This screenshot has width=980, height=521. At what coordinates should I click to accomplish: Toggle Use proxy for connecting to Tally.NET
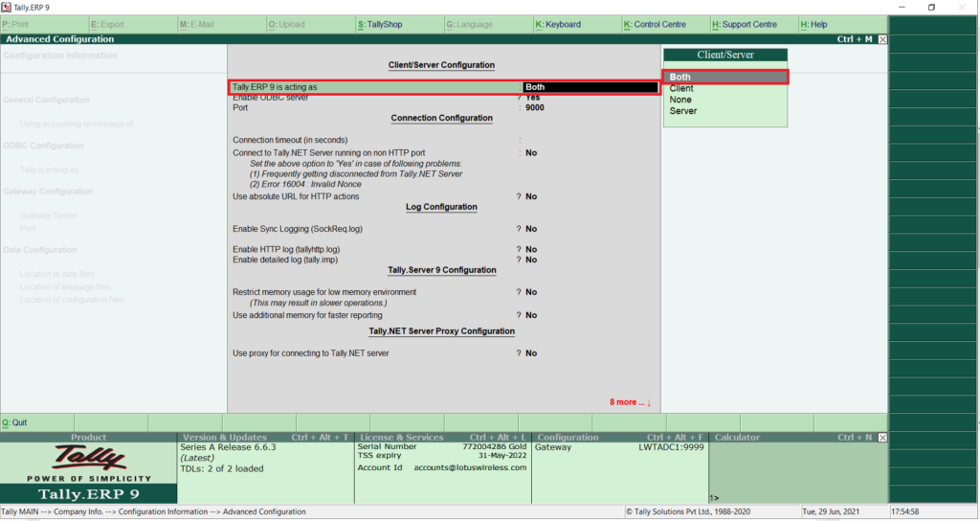click(x=530, y=353)
